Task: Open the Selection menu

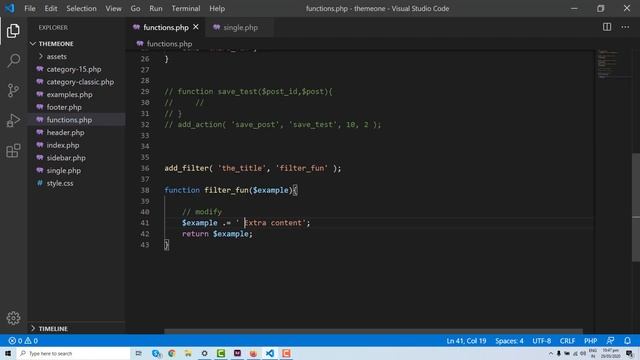Action: click(81, 8)
